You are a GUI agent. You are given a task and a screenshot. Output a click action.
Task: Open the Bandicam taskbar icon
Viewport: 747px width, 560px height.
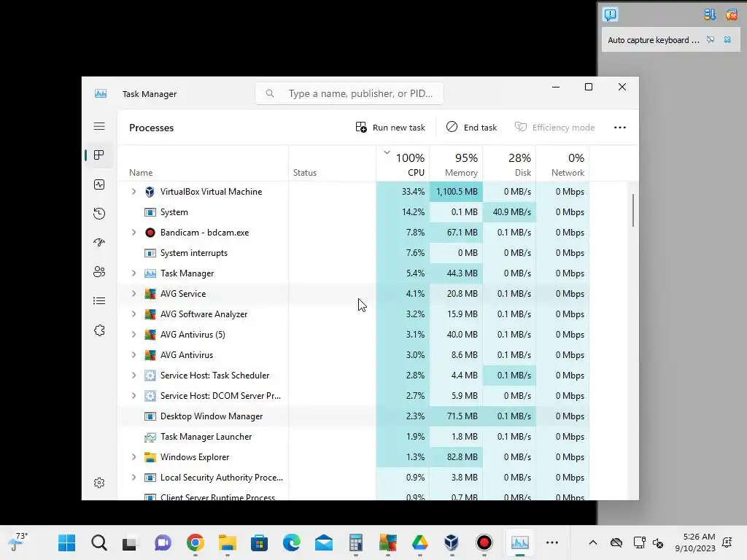[x=484, y=542]
